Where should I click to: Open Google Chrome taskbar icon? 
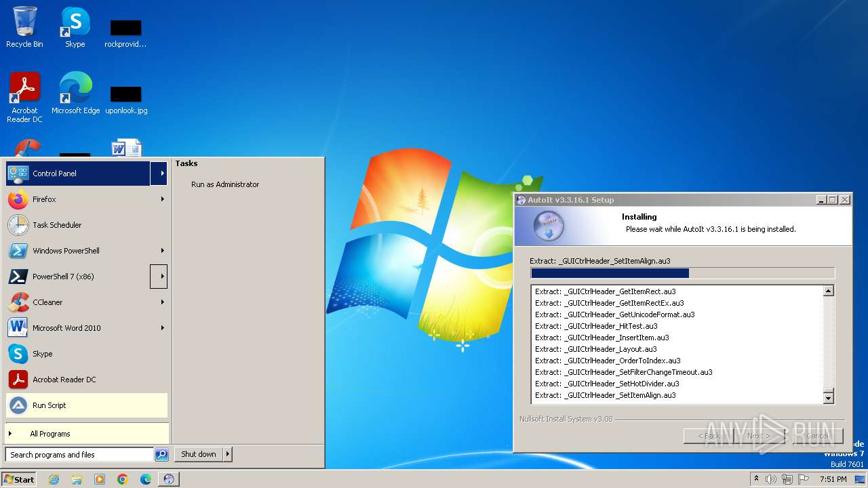pyautogui.click(x=123, y=479)
